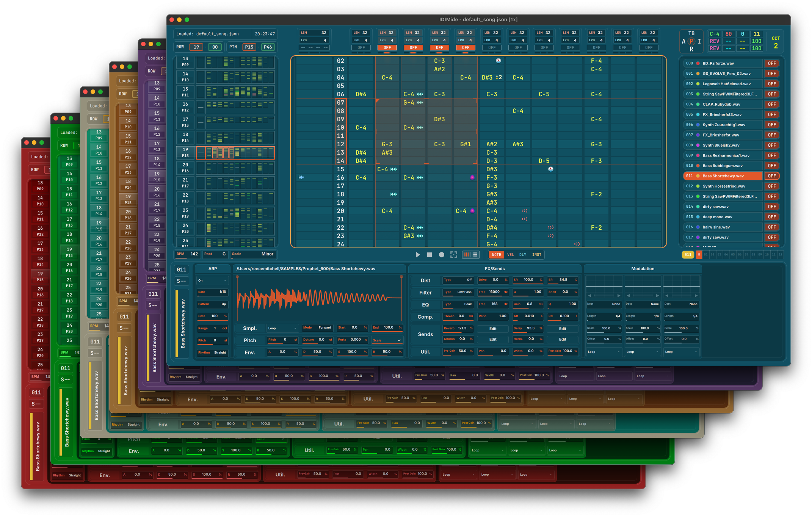
Task: Select pattern row 22 P18 in front window
Action: click(x=226, y=198)
